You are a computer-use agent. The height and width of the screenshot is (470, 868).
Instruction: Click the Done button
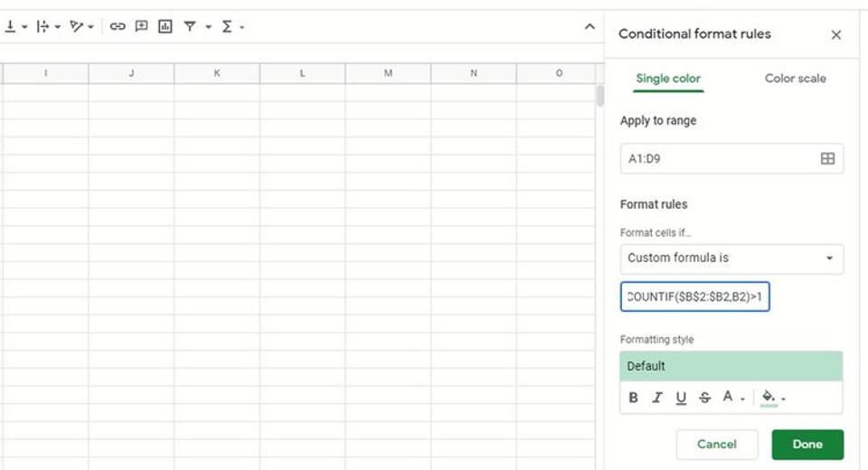point(807,445)
